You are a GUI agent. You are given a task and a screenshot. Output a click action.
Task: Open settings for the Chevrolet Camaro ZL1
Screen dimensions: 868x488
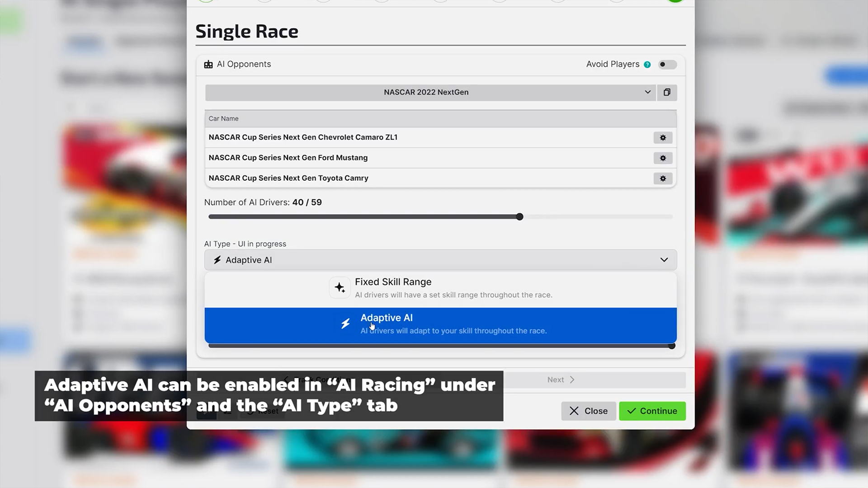[x=663, y=138]
